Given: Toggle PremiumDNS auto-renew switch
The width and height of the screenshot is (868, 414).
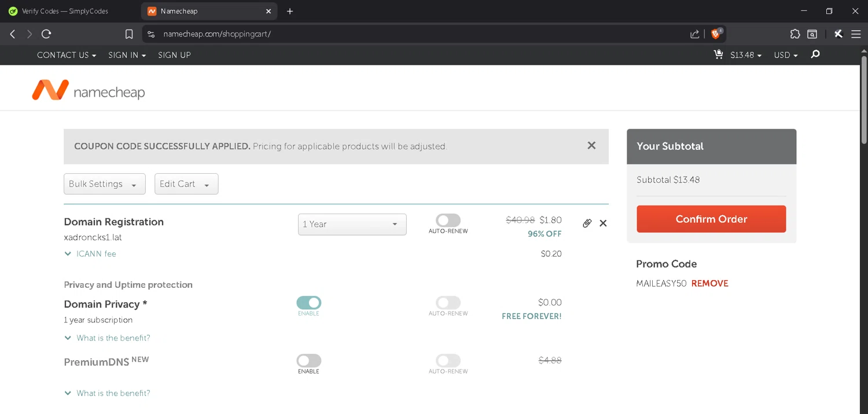Looking at the screenshot, I should pos(448,361).
